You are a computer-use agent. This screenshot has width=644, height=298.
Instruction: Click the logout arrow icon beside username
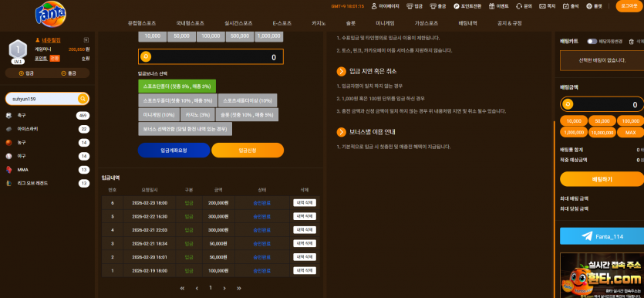point(86,40)
